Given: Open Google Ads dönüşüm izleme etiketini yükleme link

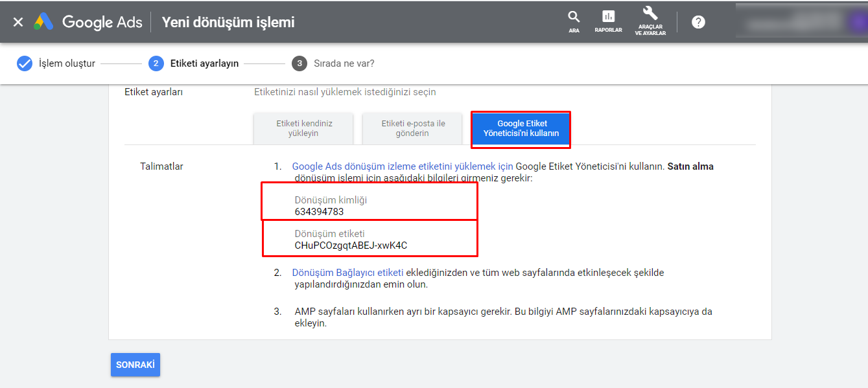Looking at the screenshot, I should pyautogui.click(x=403, y=166).
